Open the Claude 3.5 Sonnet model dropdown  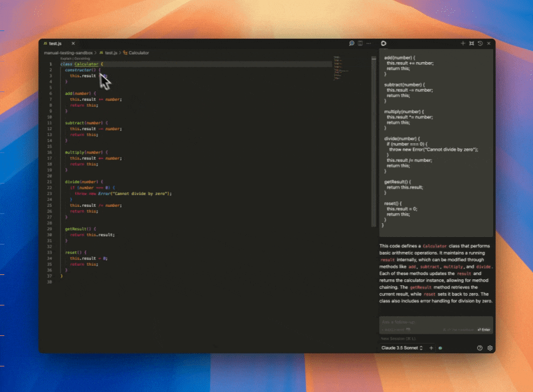(402, 348)
